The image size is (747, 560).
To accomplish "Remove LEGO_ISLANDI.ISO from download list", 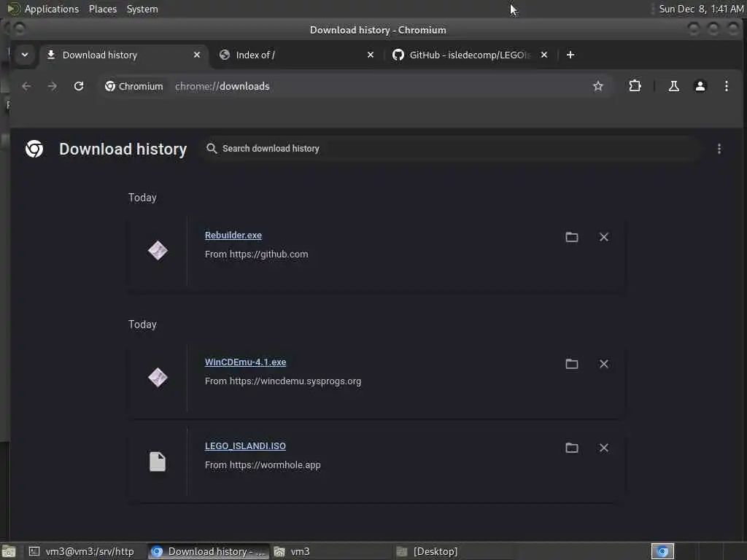I will click(603, 448).
